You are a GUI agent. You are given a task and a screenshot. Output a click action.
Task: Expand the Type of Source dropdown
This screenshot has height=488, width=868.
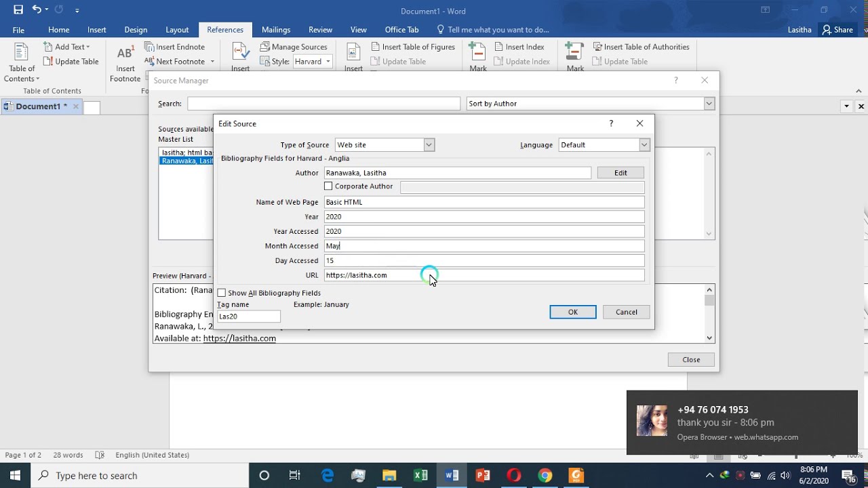pyautogui.click(x=429, y=145)
